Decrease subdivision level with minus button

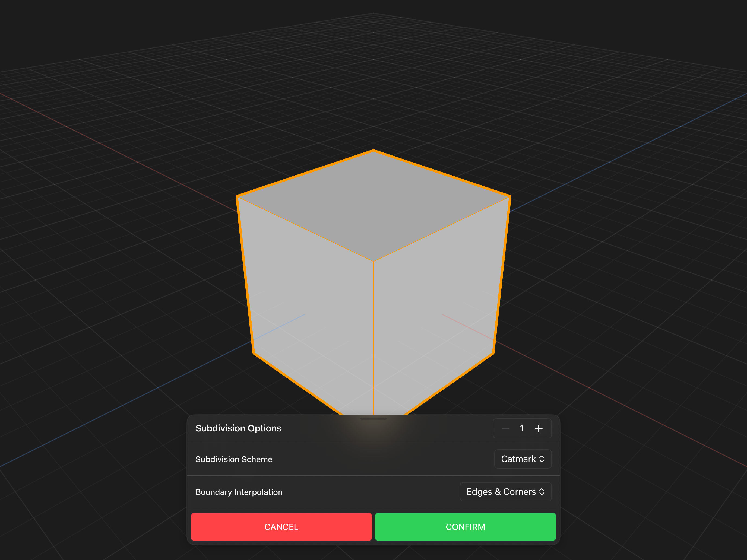[505, 428]
